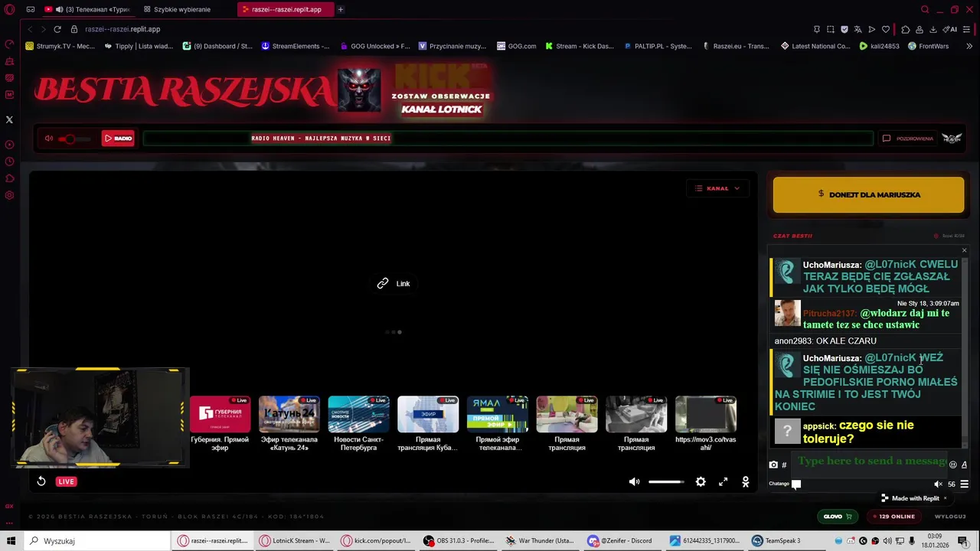Close the chat widget panel
The height and width of the screenshot is (551, 980).
click(x=964, y=250)
